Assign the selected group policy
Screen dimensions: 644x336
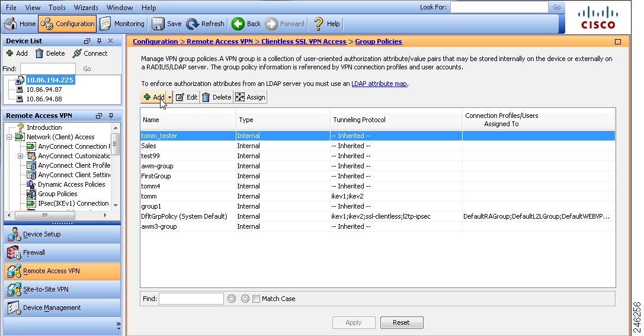tap(250, 97)
